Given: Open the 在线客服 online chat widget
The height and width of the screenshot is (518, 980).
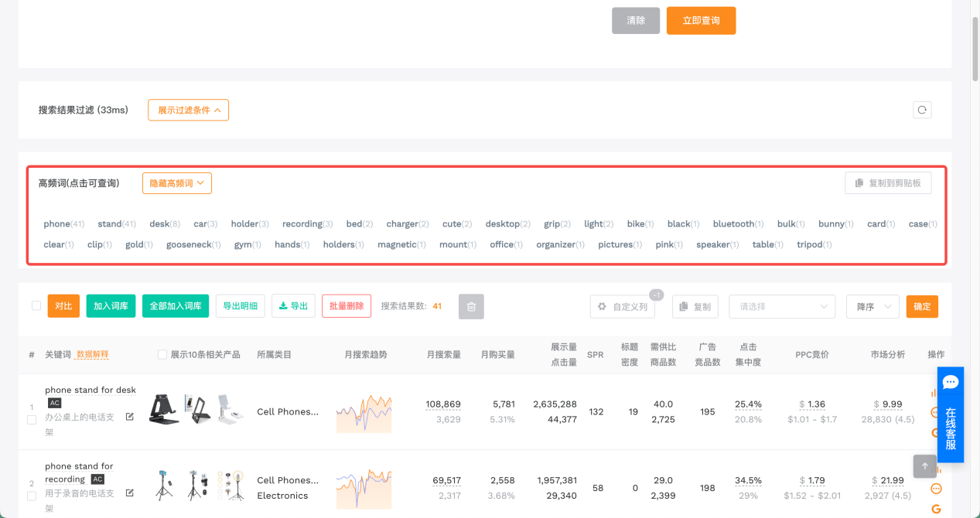Looking at the screenshot, I should click(x=951, y=414).
